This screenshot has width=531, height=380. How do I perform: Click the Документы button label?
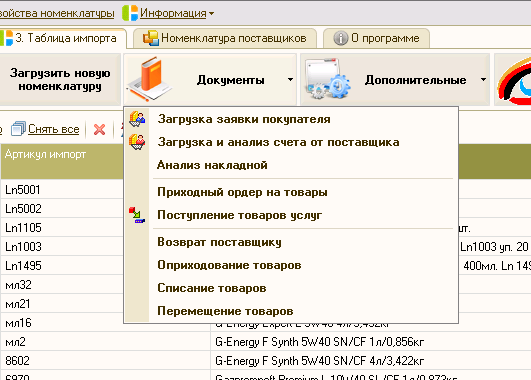pyautogui.click(x=231, y=80)
